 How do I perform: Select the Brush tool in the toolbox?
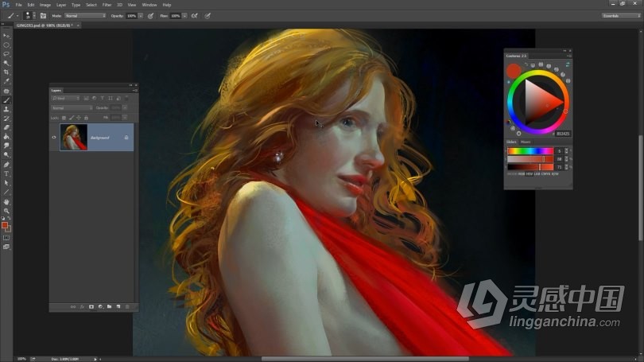(x=6, y=100)
